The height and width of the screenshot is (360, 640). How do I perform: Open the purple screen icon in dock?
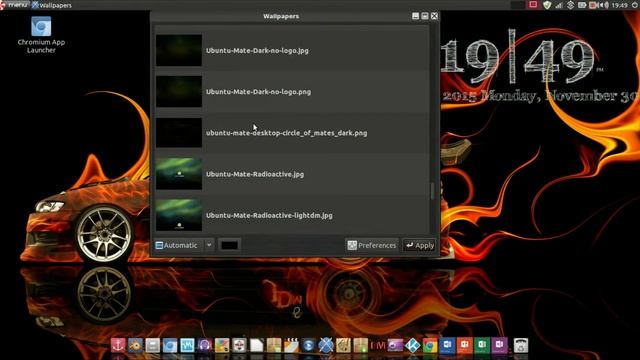click(x=395, y=345)
